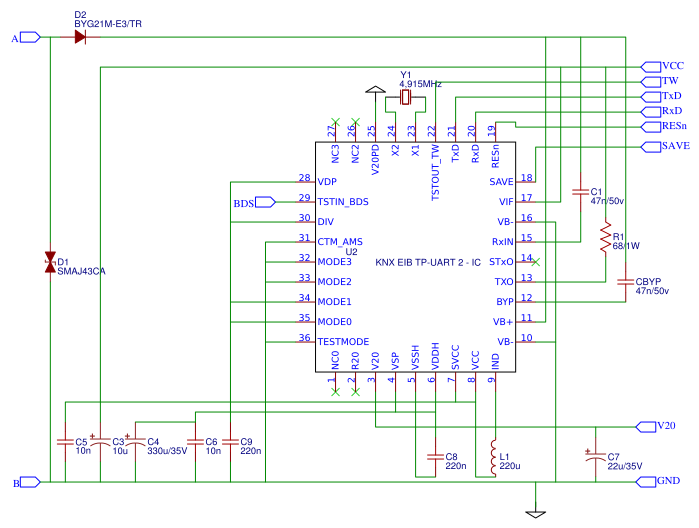Click the TxD port flag
Image resolution: width=699 pixels, height=528 pixels.
[651, 97]
